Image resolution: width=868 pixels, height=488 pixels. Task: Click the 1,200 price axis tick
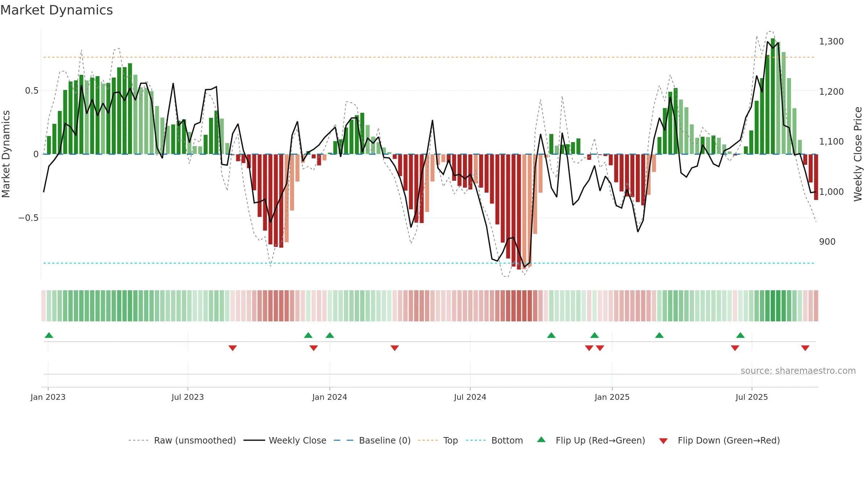831,92
